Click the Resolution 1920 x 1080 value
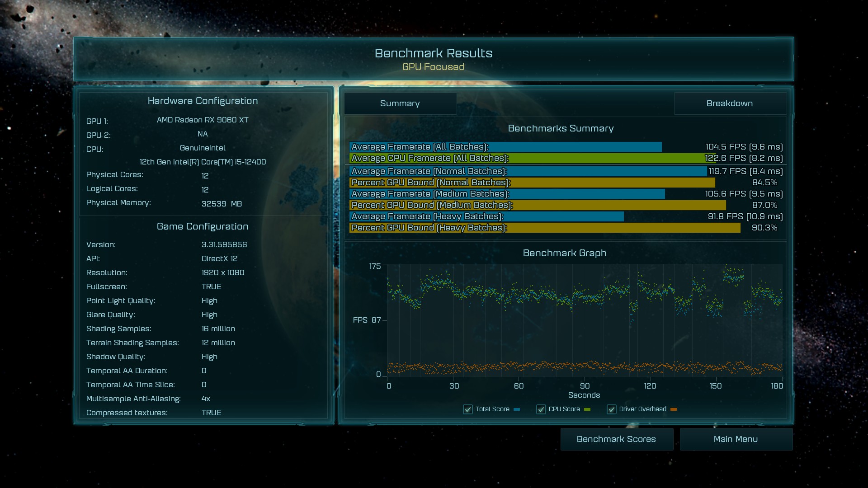Image resolution: width=868 pixels, height=488 pixels. coord(223,272)
